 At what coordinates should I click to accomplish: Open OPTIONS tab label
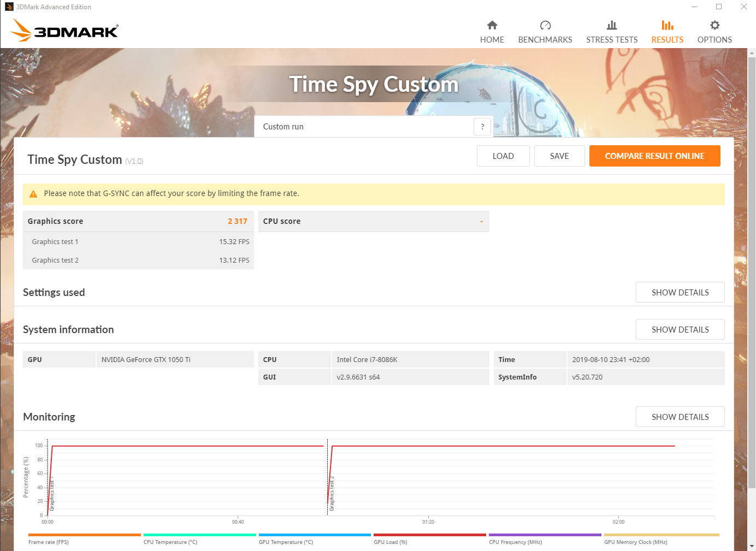pos(714,40)
